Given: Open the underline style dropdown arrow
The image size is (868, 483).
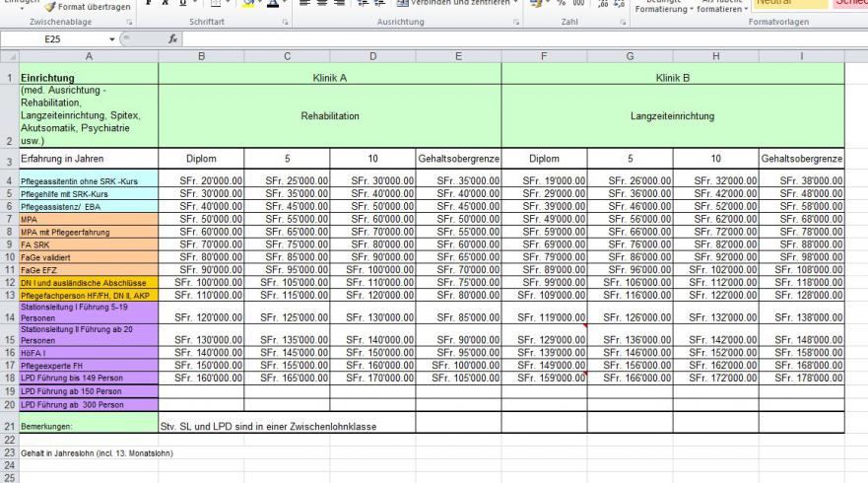Looking at the screenshot, I should tap(193, 3).
